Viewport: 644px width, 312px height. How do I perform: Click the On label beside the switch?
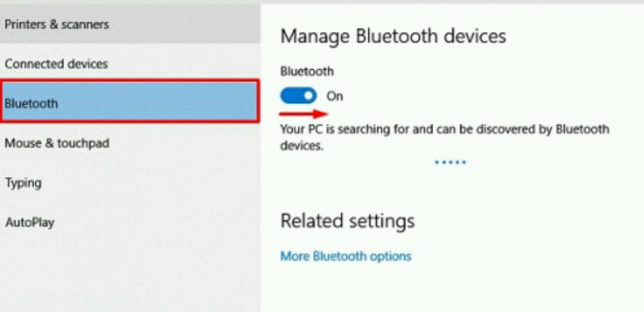click(334, 96)
